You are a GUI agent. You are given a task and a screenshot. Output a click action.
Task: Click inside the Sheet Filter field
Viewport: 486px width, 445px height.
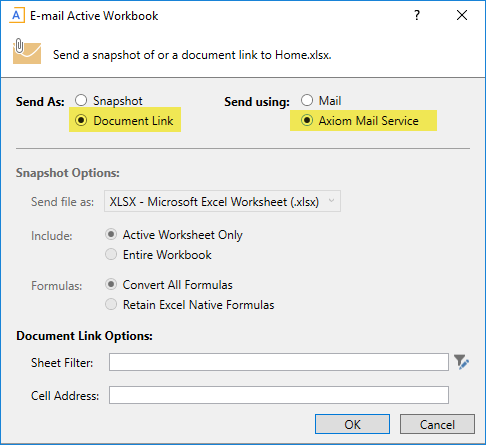click(x=279, y=362)
